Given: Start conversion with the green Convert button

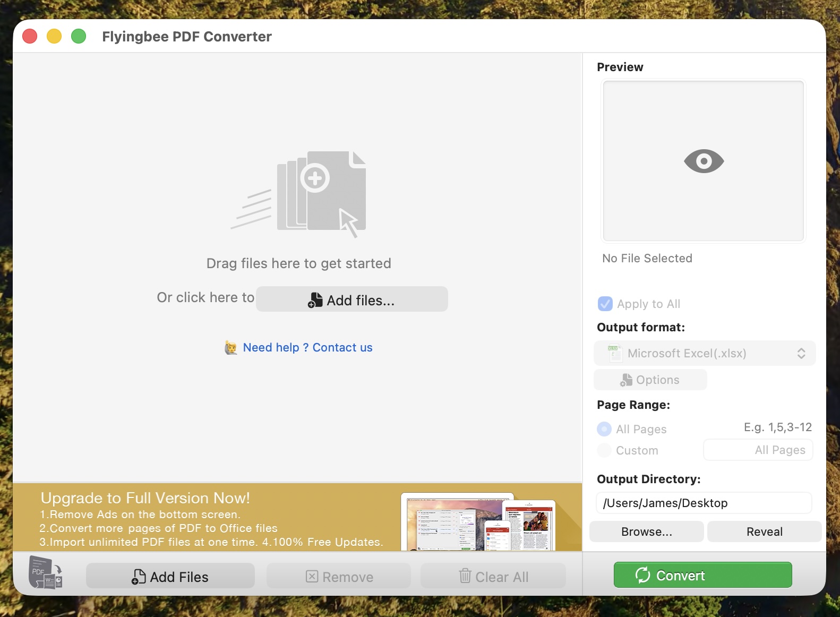Looking at the screenshot, I should (x=702, y=575).
